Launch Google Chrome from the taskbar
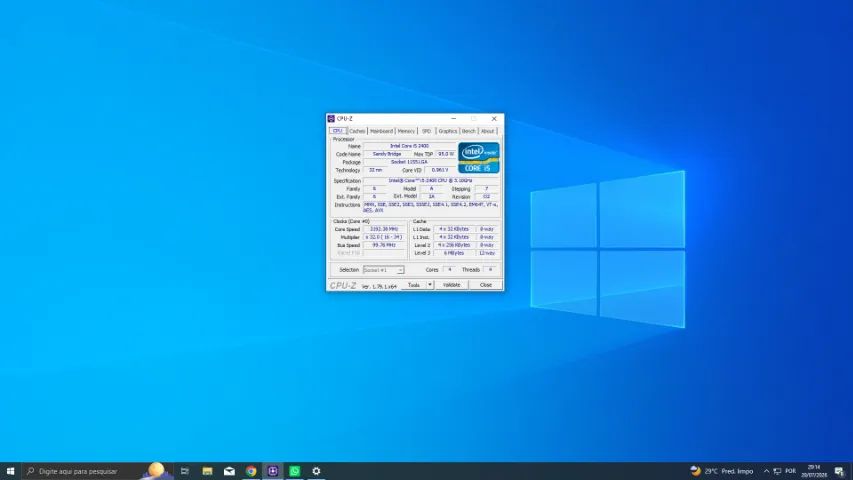The image size is (853, 480). coord(251,471)
